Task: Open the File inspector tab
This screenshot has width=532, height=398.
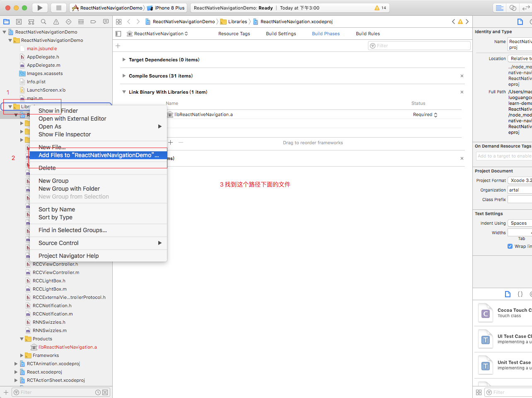Action: pos(520,22)
